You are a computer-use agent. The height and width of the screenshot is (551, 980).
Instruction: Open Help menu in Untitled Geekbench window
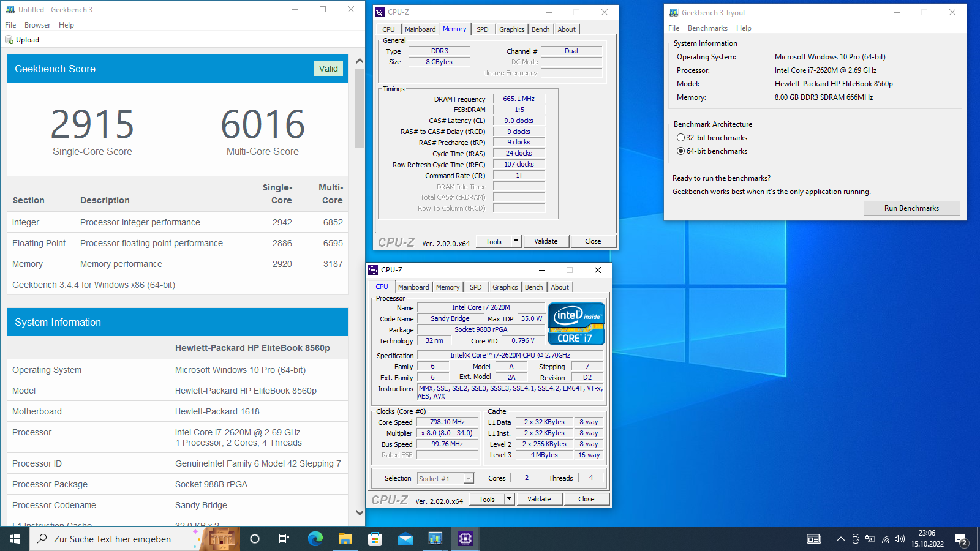(66, 25)
